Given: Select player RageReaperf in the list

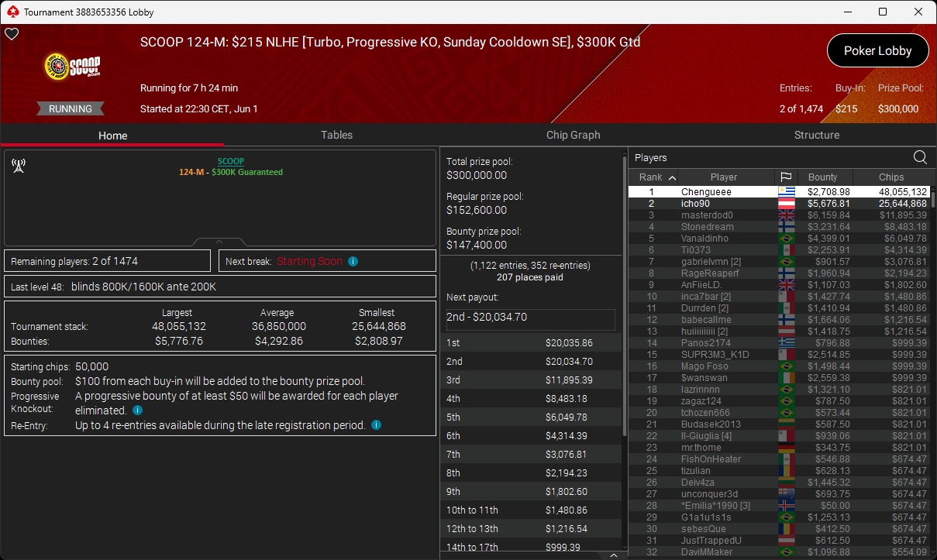Looking at the screenshot, I should [779, 273].
